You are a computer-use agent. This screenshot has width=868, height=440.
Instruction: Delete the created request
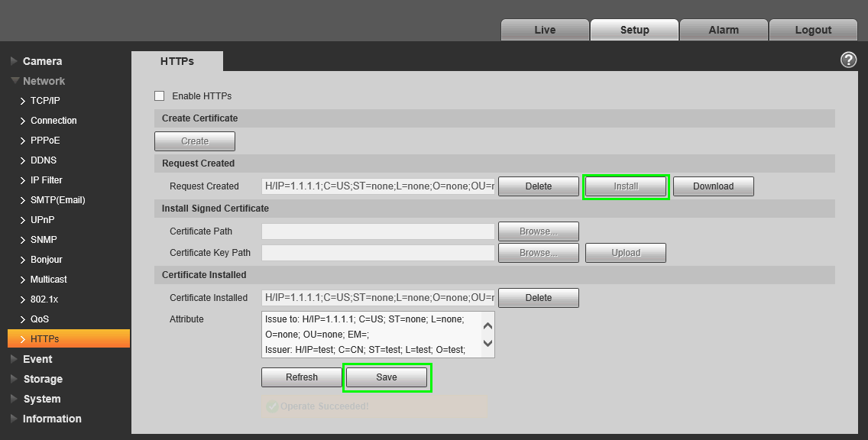[539, 186]
